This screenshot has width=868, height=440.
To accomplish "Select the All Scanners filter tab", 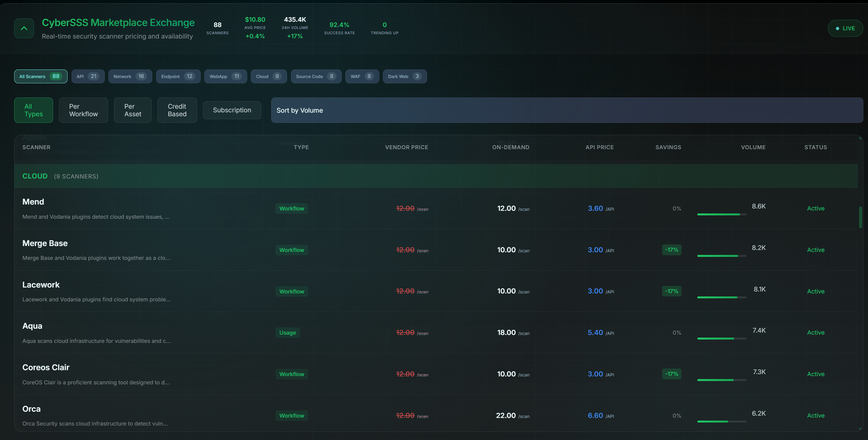I will click(41, 76).
